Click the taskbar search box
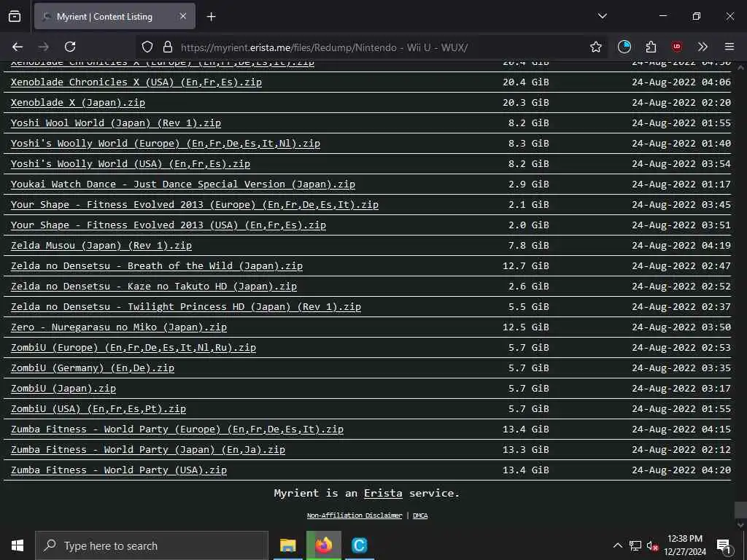This screenshot has height=560, width=747. click(152, 545)
